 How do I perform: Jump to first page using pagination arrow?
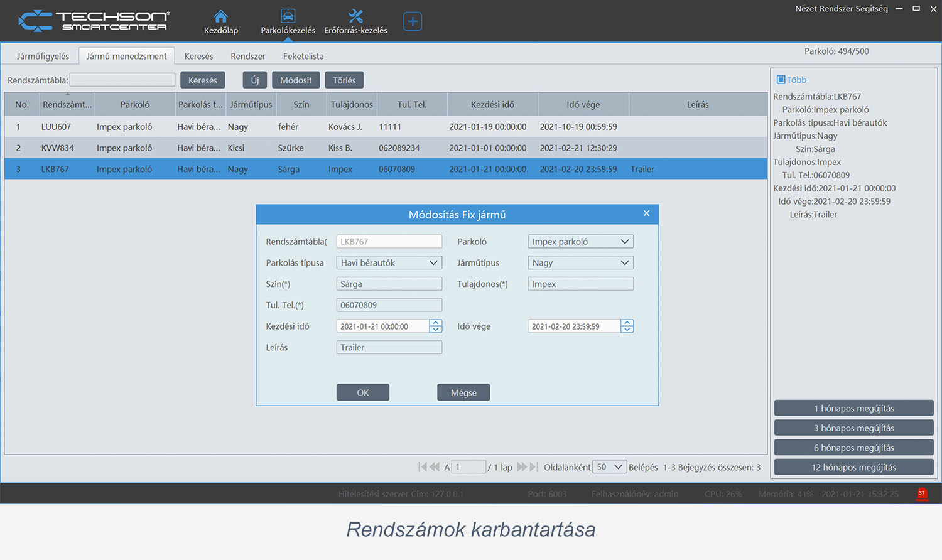(x=423, y=467)
